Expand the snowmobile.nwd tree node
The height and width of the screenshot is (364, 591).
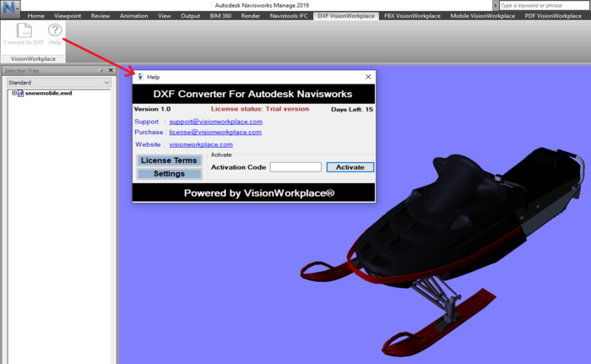(x=14, y=93)
